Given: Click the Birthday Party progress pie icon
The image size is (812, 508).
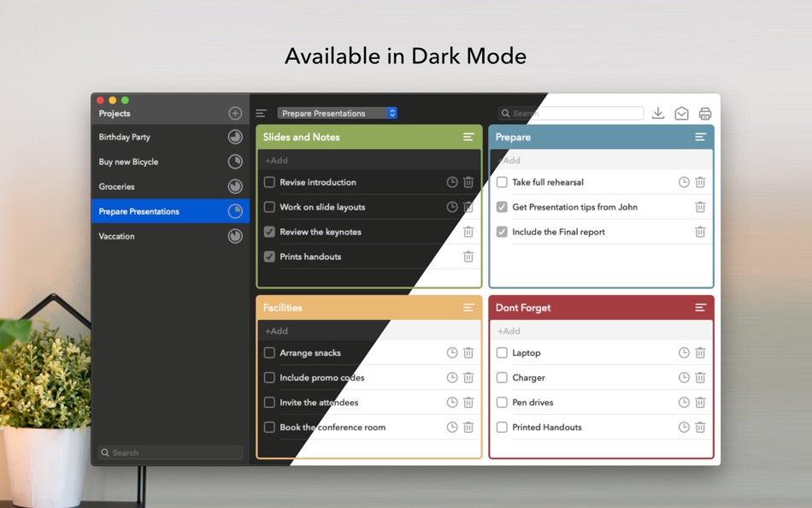Looking at the screenshot, I should (235, 137).
